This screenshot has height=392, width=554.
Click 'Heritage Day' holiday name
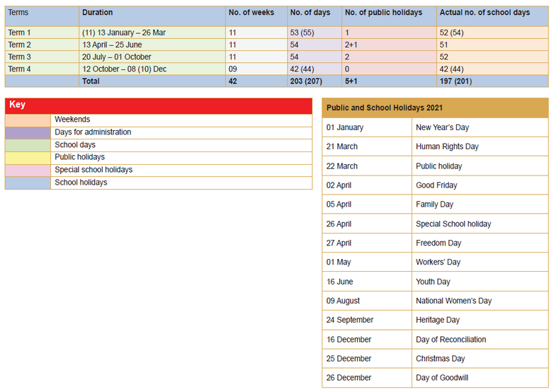(438, 320)
